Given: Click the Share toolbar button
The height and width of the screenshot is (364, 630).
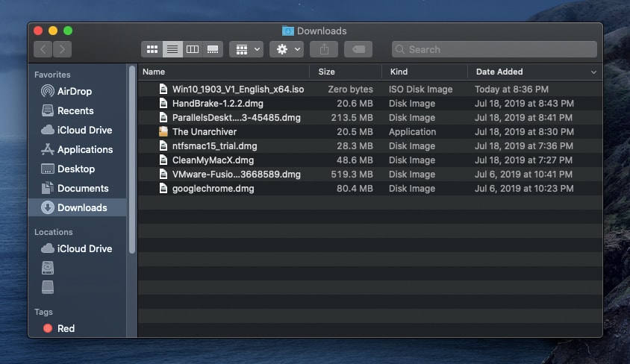Looking at the screenshot, I should click(x=324, y=49).
